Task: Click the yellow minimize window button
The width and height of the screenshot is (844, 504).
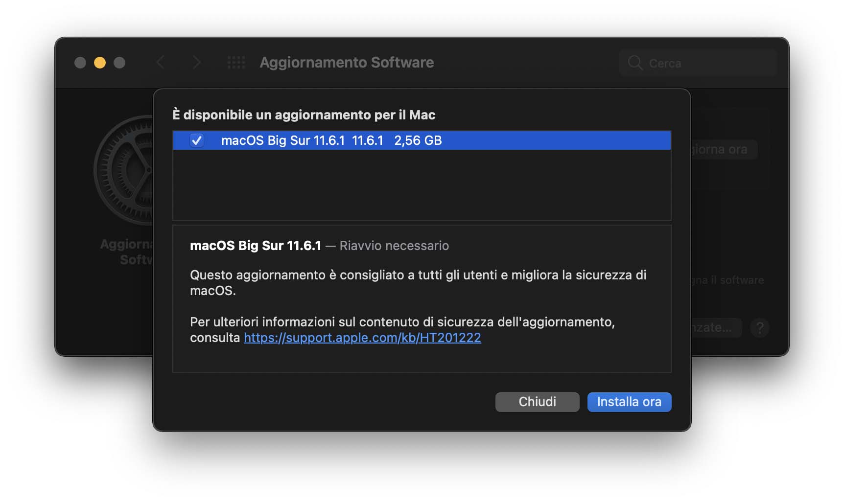Action: pos(100,63)
